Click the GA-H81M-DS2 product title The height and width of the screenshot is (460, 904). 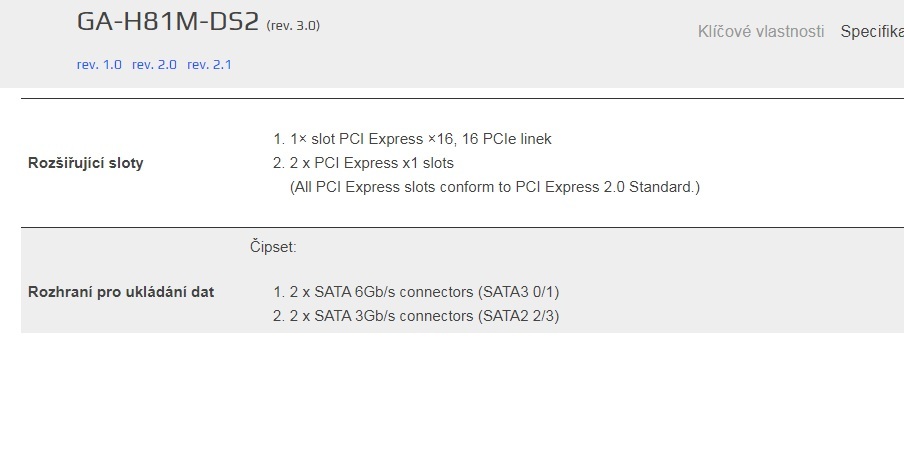tap(168, 22)
